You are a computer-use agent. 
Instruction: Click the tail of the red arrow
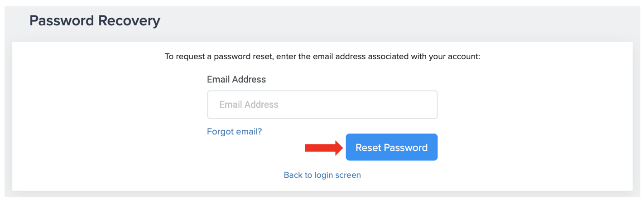click(x=308, y=148)
